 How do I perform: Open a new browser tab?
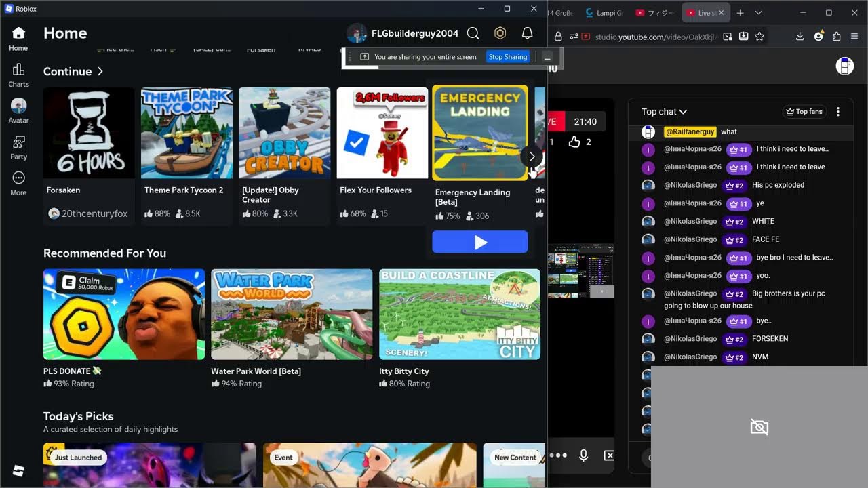(741, 13)
